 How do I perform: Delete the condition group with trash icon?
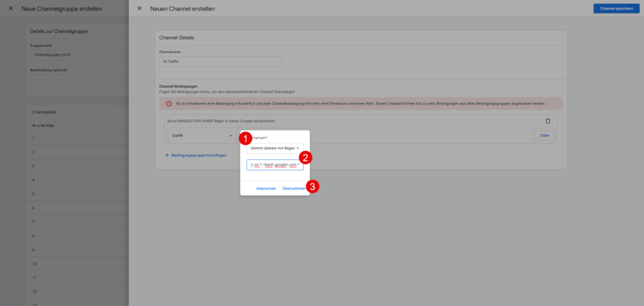click(547, 121)
